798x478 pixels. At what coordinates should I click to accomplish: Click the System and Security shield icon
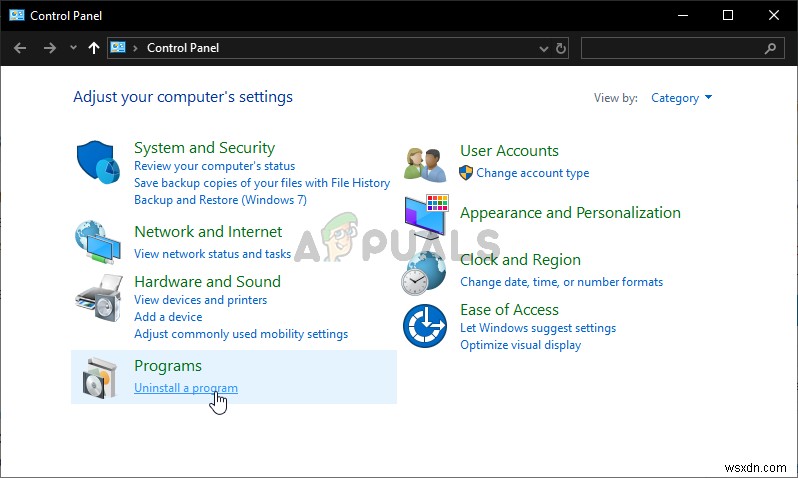pos(97,162)
